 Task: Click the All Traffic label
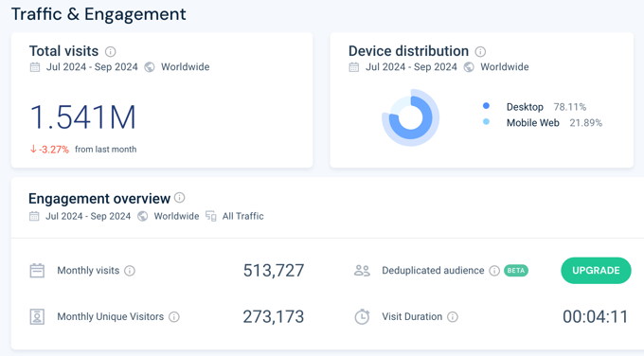(243, 216)
